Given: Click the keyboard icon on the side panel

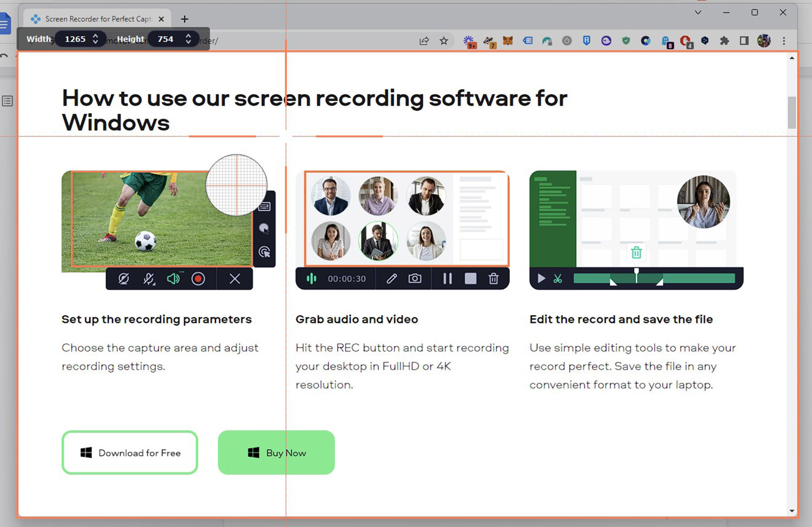Looking at the screenshot, I should (265, 206).
